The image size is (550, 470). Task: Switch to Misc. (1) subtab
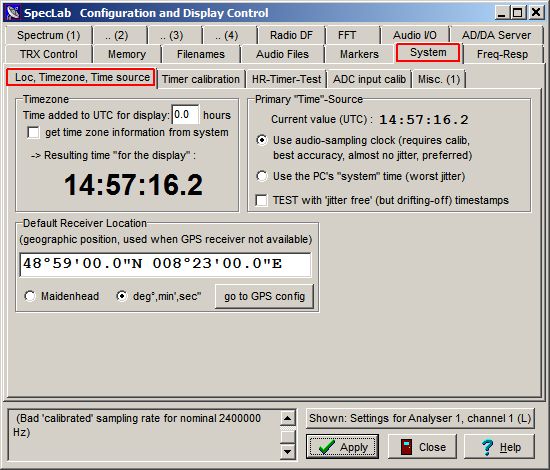point(439,79)
